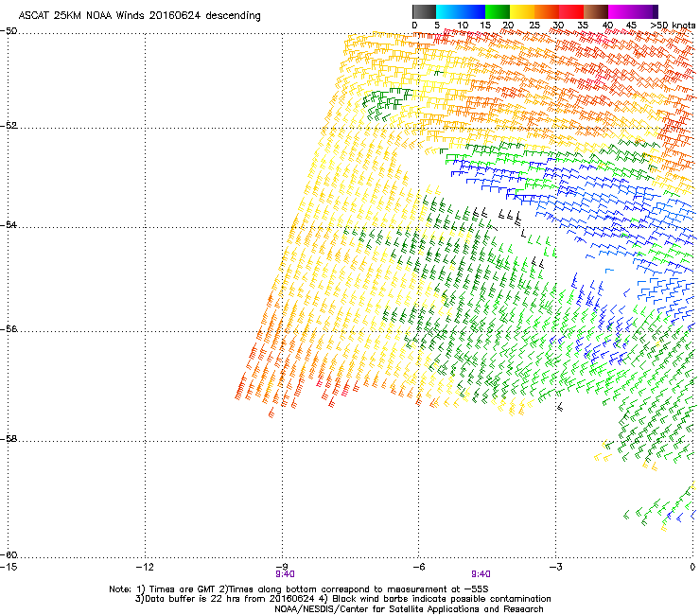
Task: Click the brown 35-40 knots legend swatch
Action: pyautogui.click(x=596, y=11)
